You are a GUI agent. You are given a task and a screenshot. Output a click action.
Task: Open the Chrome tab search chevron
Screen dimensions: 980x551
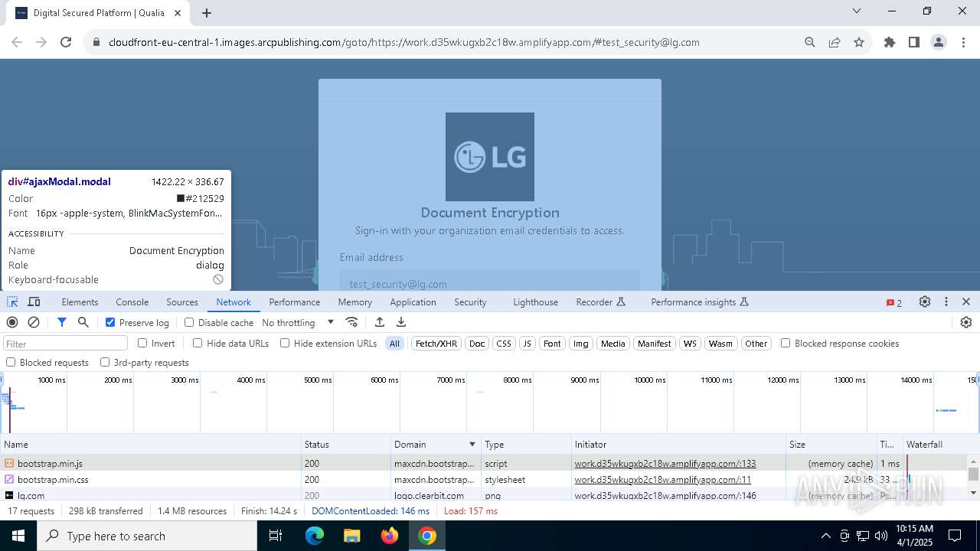click(857, 11)
